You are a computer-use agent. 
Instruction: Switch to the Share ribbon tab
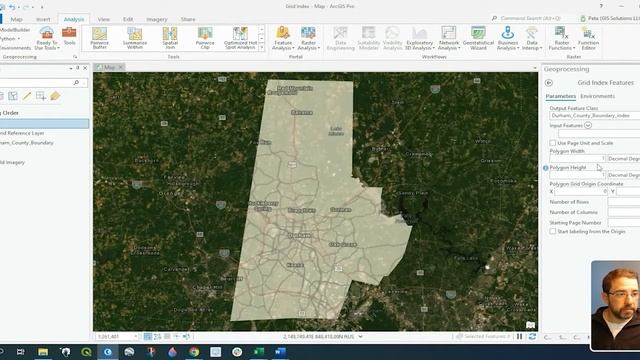(188, 19)
